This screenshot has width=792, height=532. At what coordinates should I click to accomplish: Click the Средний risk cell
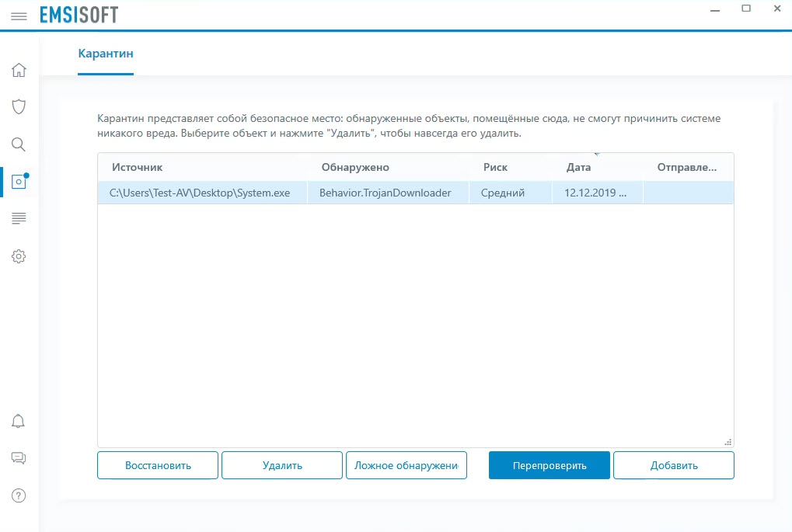(x=503, y=193)
